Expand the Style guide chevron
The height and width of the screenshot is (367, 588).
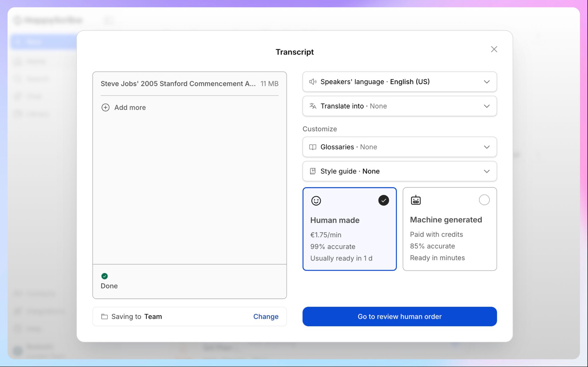(487, 171)
